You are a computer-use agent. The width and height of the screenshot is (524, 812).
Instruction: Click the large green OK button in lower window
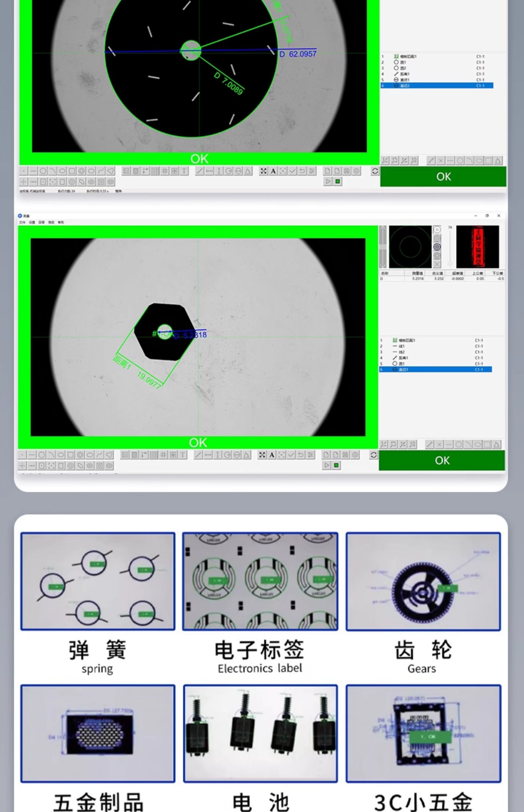click(x=442, y=460)
